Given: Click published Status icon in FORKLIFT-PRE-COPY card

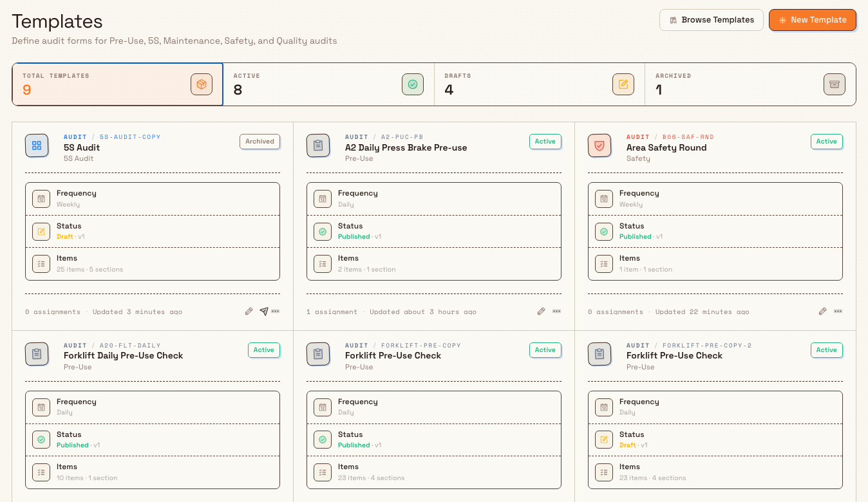Looking at the screenshot, I should pyautogui.click(x=323, y=440).
